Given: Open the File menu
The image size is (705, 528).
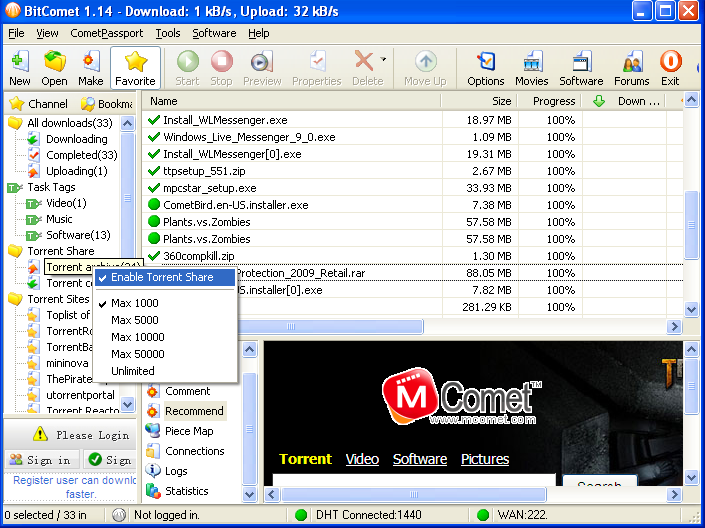Looking at the screenshot, I should tap(16, 33).
